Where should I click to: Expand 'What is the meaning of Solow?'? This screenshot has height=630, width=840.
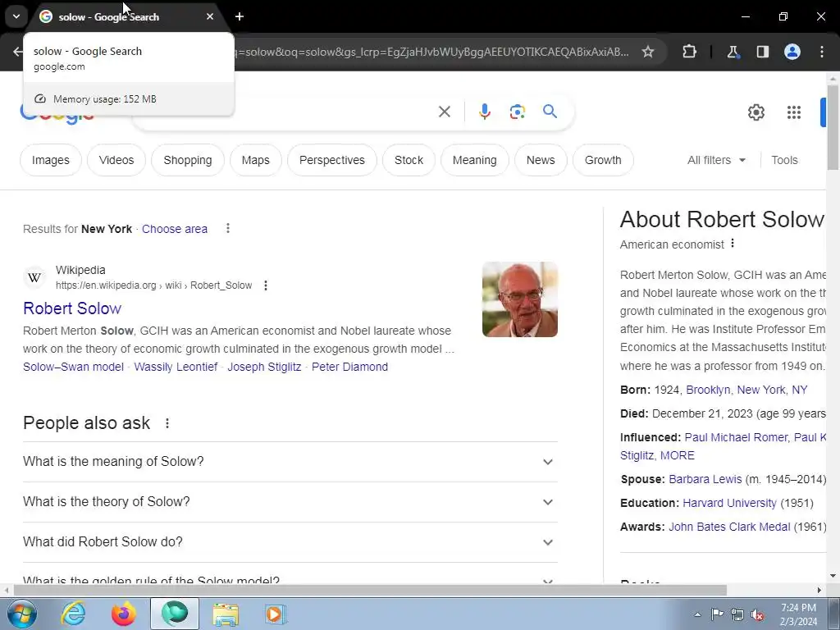pyautogui.click(x=290, y=462)
